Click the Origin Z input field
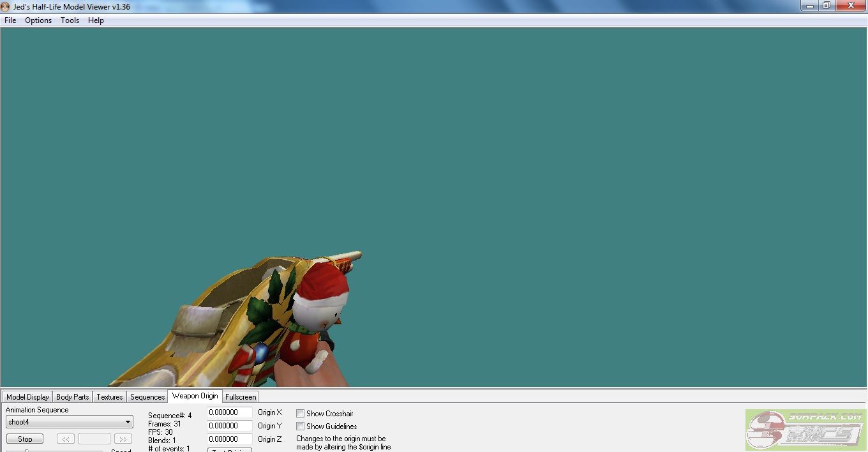This screenshot has width=868, height=452. coord(229,439)
